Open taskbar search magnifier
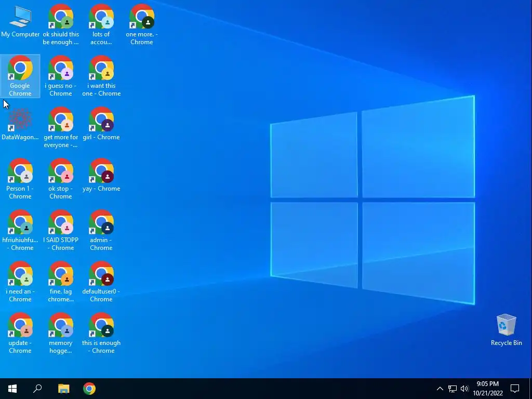This screenshot has height=399, width=532. (37, 389)
